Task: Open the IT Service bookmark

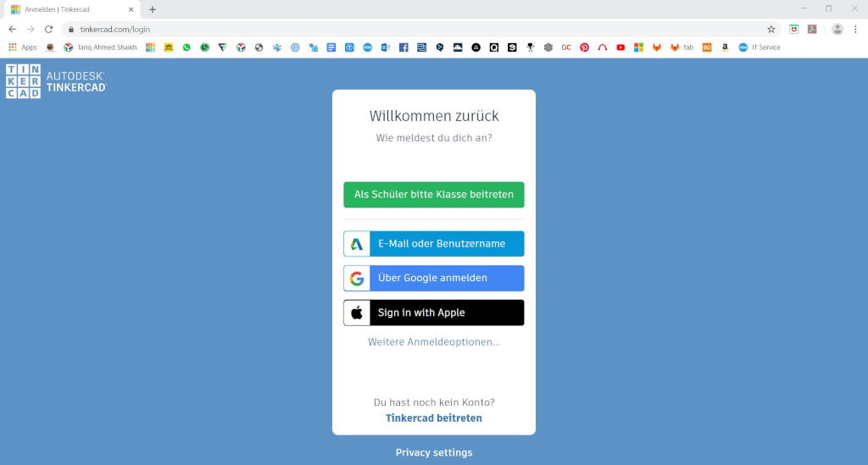Action: coord(759,47)
